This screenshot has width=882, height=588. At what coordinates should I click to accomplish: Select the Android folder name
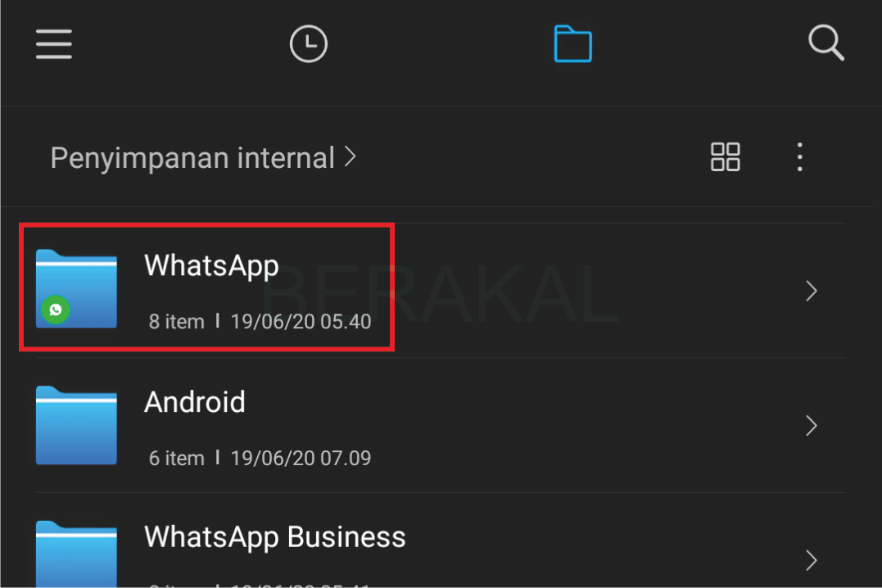(195, 402)
